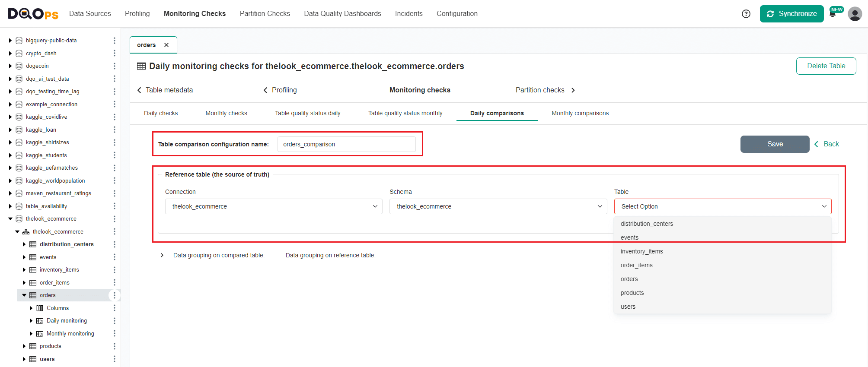Click schema icon of thelook_ecommerce schema
Screen dimensions: 868x367
coord(26,232)
